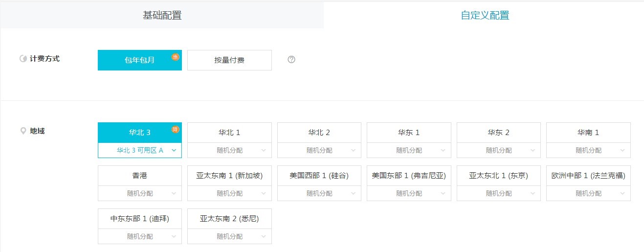This screenshot has width=644, height=252.
Task: Open 华北 3 可用区 A zone dropdown
Action: [x=140, y=150]
